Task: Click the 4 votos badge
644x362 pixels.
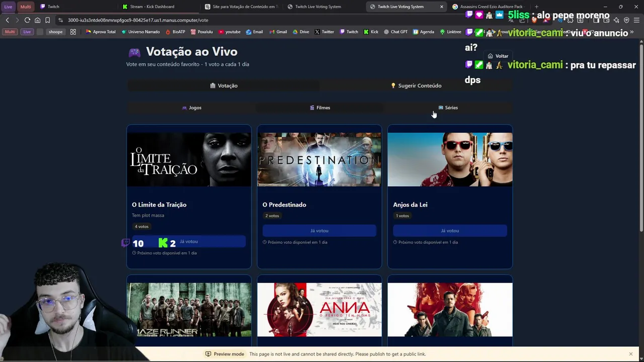Action: (x=141, y=226)
